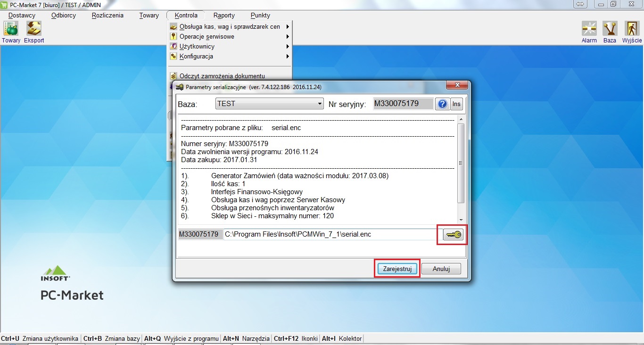Click the 'Data zwolnienia wersji programu' line
Image resolution: width=644 pixels, height=345 pixels.
click(248, 152)
